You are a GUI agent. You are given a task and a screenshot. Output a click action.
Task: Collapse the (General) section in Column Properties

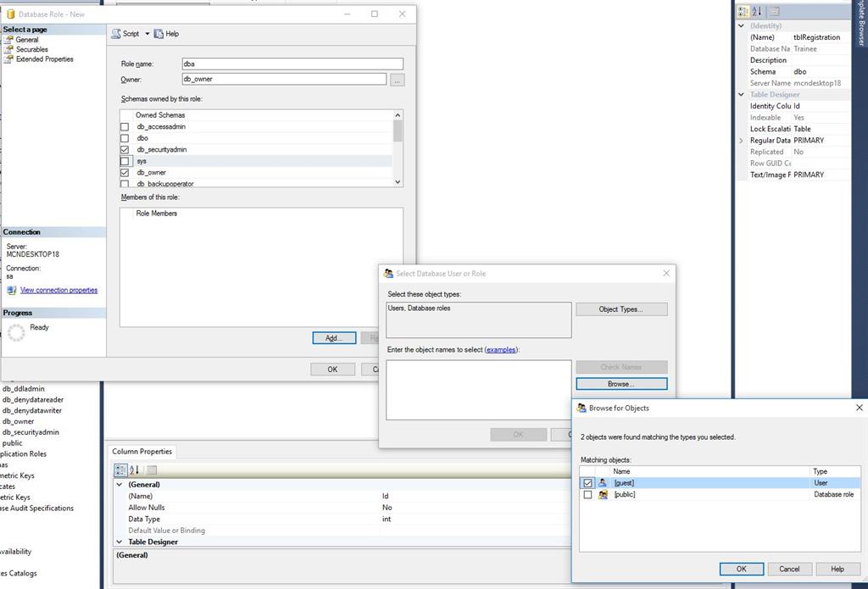(119, 485)
